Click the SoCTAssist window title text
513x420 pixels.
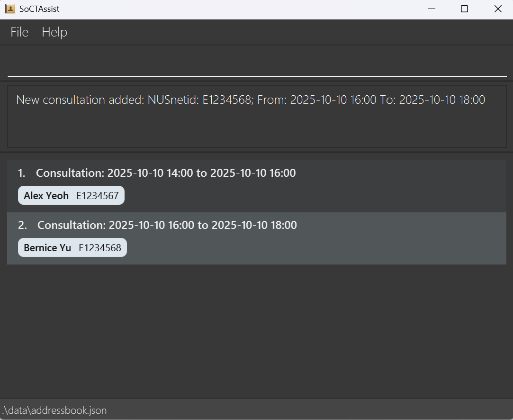click(x=39, y=9)
